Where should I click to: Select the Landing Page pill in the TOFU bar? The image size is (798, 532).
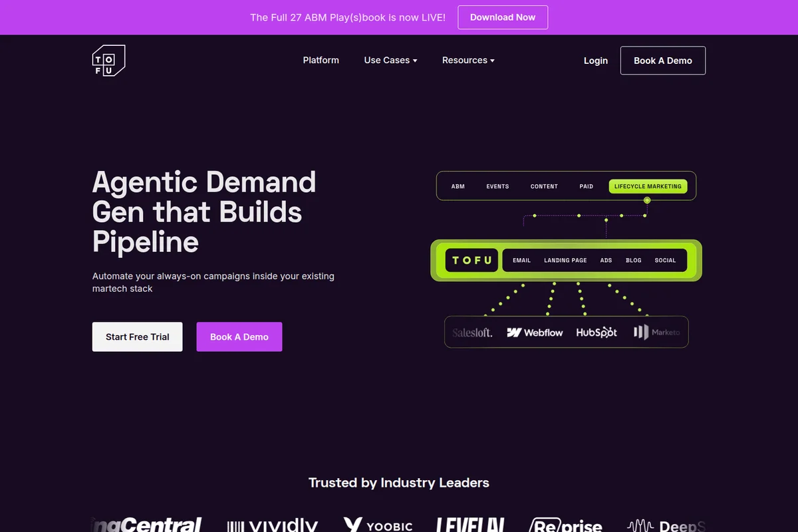tap(565, 260)
